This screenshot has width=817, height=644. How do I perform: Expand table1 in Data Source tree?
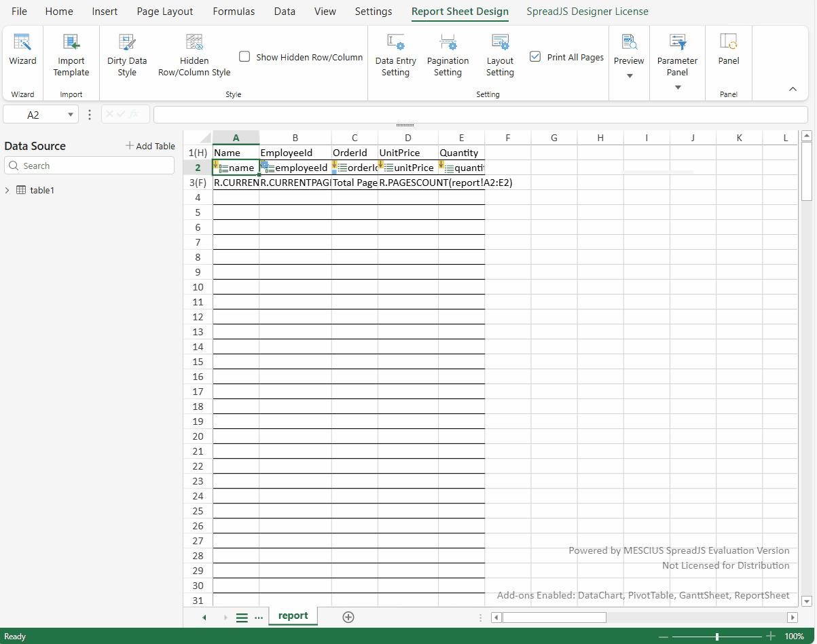click(7, 191)
